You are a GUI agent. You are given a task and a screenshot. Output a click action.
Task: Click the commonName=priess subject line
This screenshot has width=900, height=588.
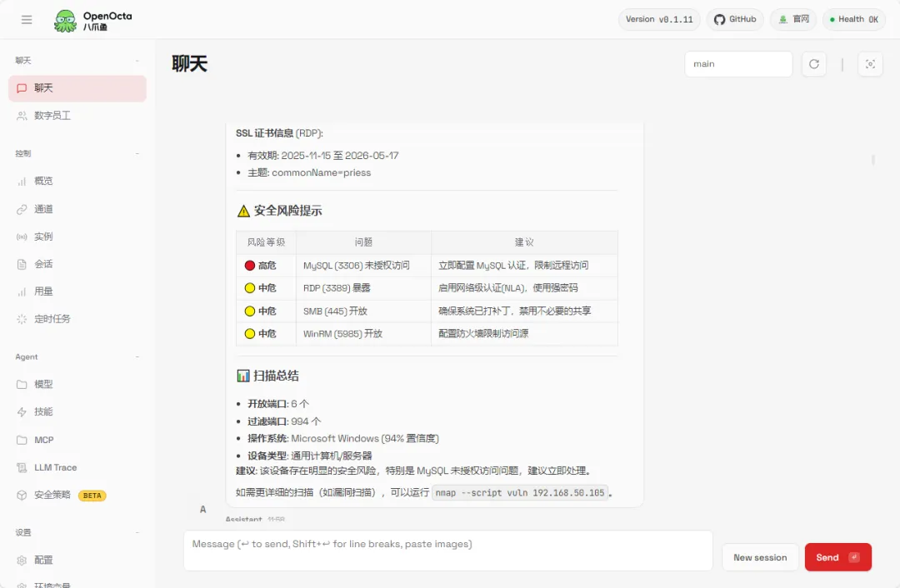[309, 172]
